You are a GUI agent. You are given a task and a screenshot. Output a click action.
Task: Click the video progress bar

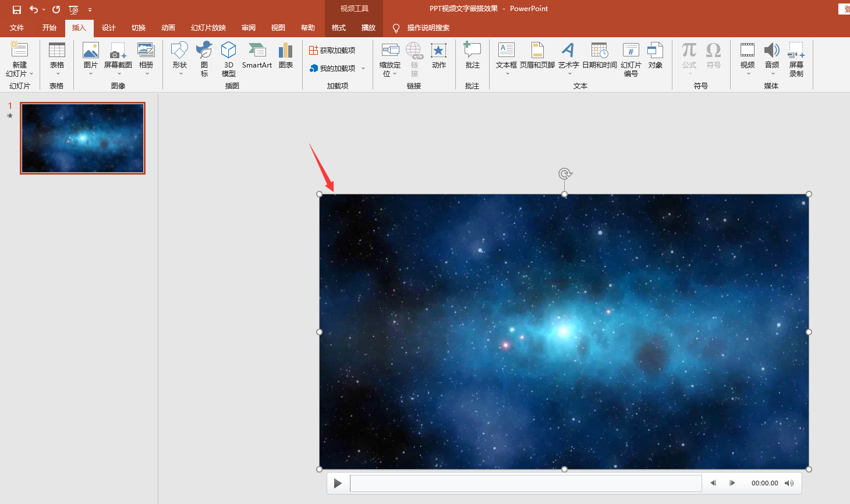click(525, 483)
